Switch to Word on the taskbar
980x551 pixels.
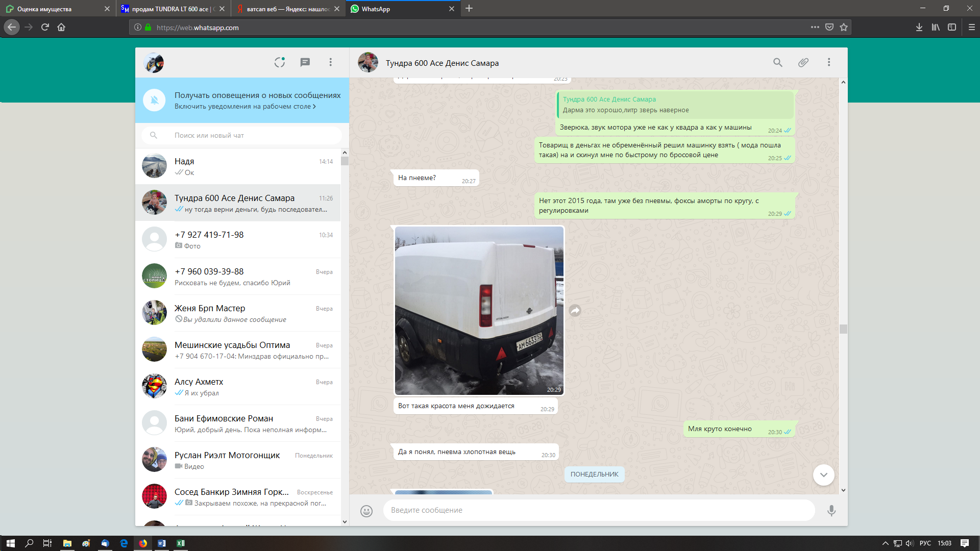point(162,543)
